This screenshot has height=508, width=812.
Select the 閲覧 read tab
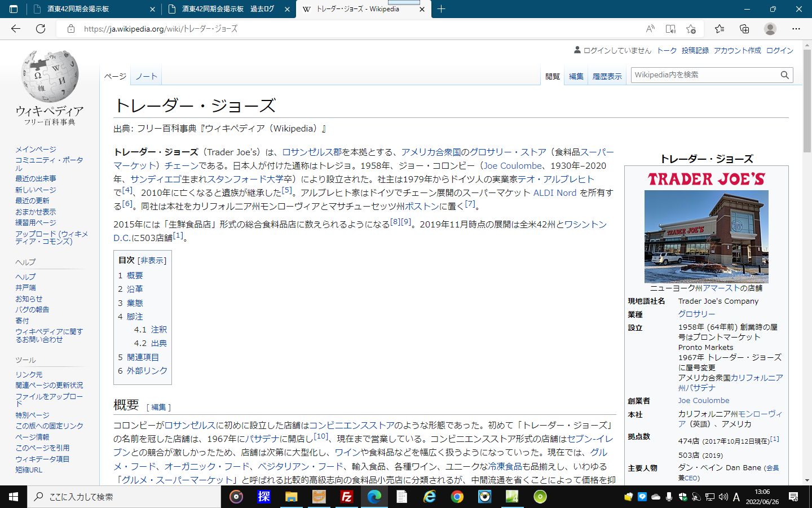(553, 76)
